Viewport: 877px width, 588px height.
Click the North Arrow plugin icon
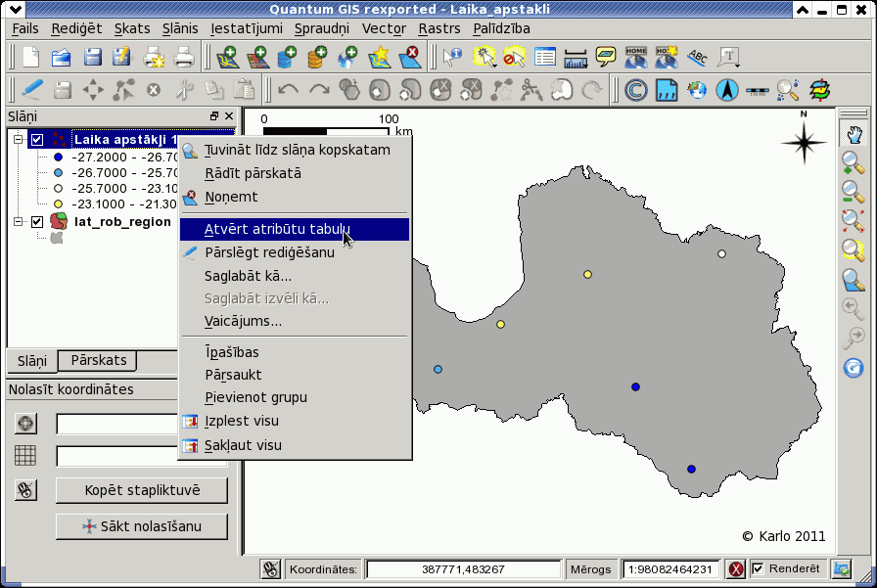pyautogui.click(x=727, y=90)
